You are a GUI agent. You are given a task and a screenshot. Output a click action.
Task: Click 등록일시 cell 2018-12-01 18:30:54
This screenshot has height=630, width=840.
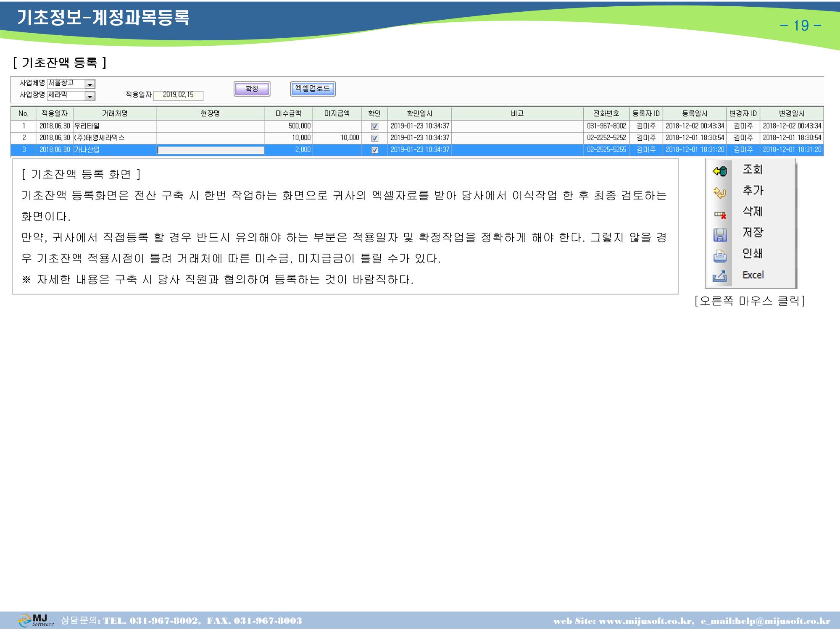(695, 138)
